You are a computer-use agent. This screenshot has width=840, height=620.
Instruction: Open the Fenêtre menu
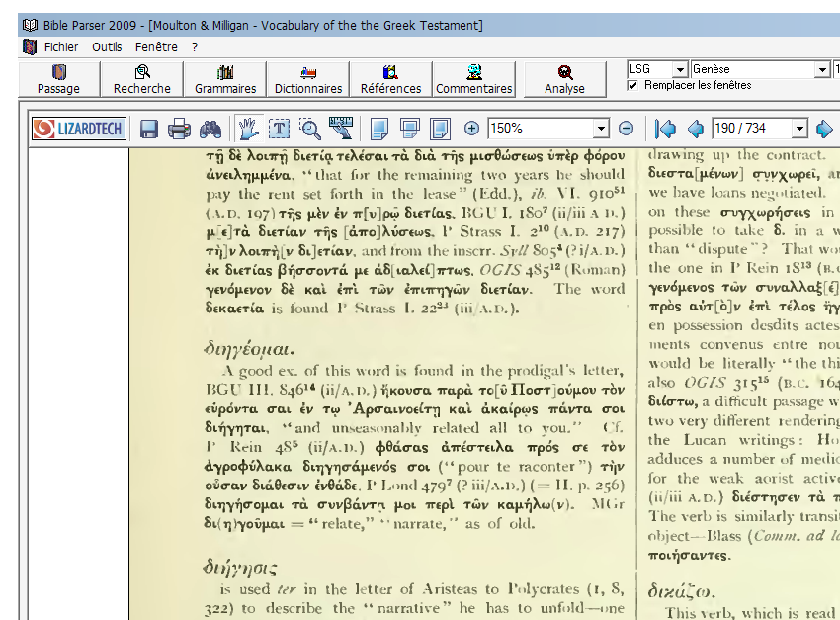pyautogui.click(x=156, y=47)
